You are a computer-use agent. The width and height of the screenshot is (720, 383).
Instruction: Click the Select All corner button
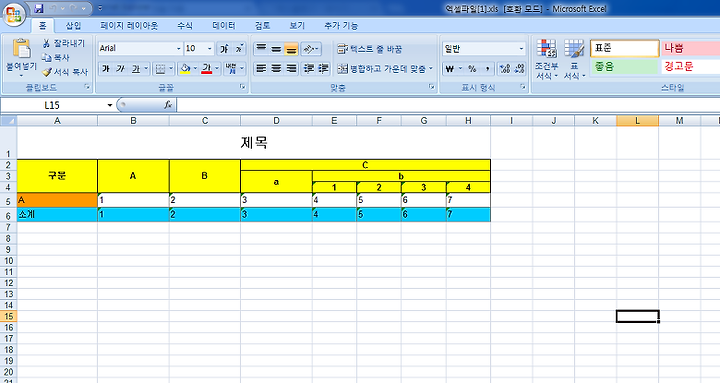(8, 121)
